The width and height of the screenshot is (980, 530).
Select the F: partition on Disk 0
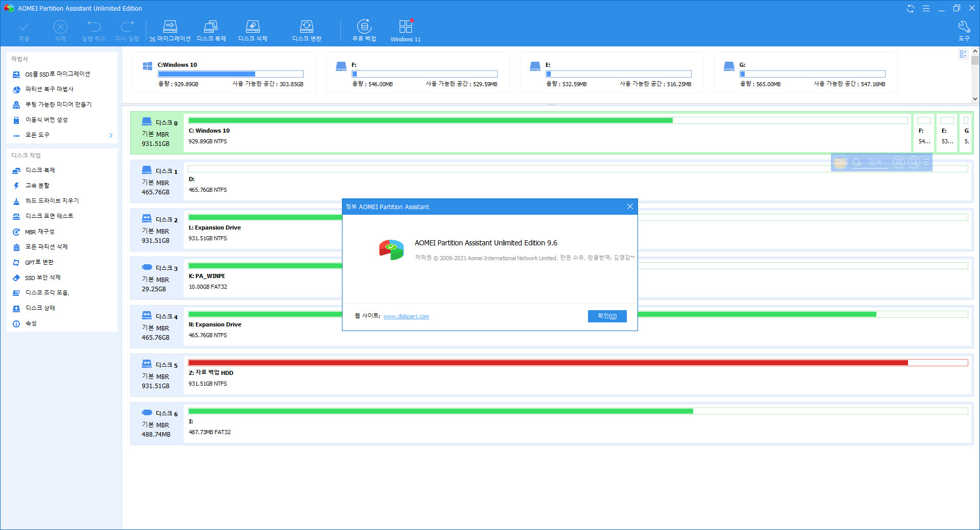[x=924, y=133]
